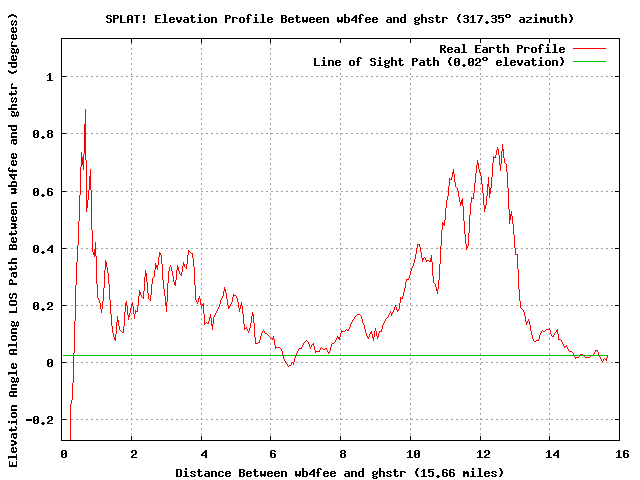
Task: Click the x-axis tick value 8
Action: [x=343, y=454]
